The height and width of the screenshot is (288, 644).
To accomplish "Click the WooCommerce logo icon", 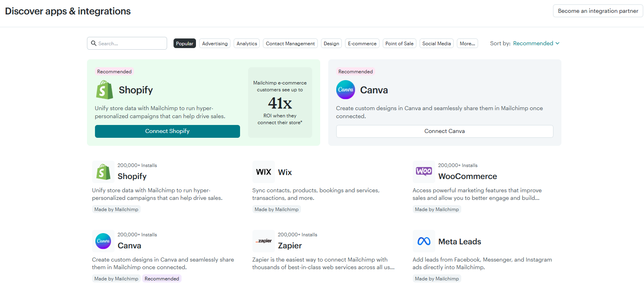I will pos(424,172).
